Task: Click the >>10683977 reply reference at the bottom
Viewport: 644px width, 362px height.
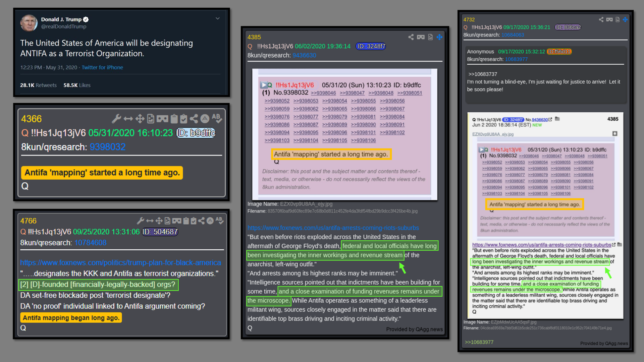Action: coord(479,342)
